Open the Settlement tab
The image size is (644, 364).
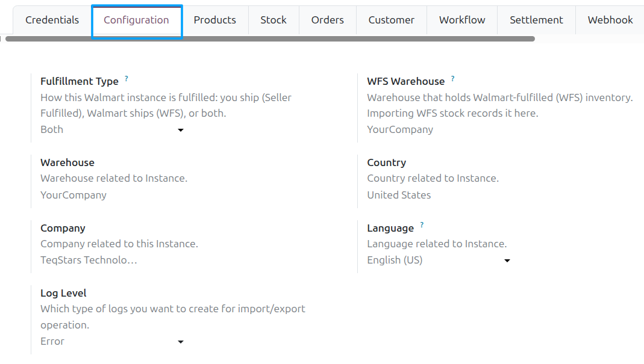(536, 20)
